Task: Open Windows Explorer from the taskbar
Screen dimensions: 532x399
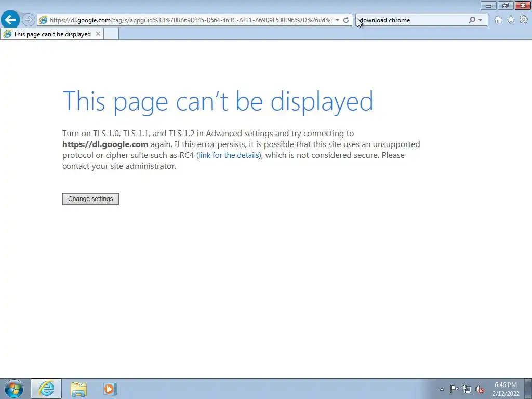Action: tap(78, 389)
